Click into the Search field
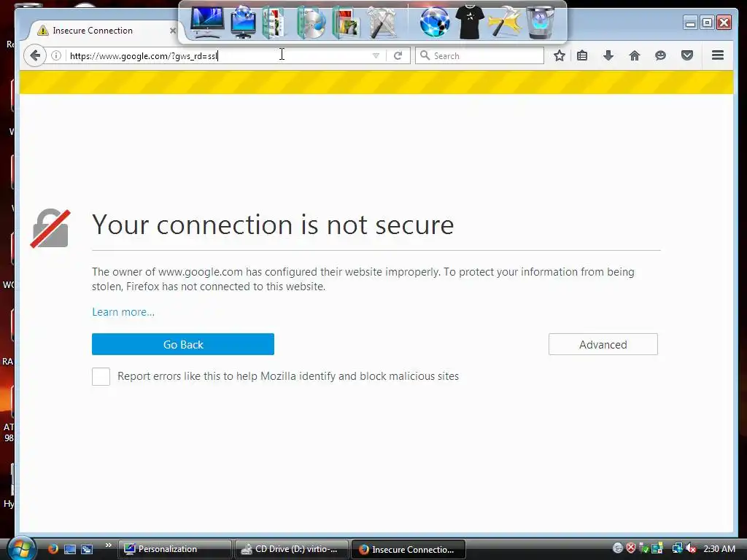This screenshot has height=560, width=747. pos(479,55)
